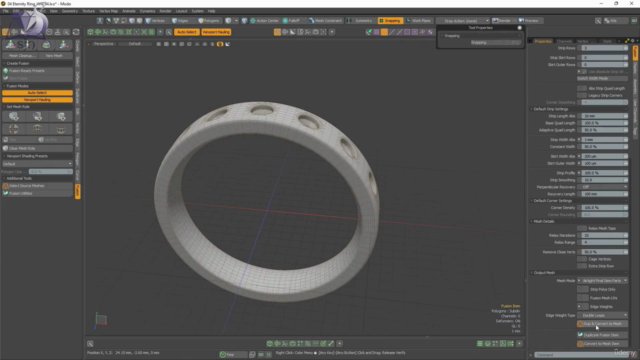Screen dimensions: 640x360
Task: Open the Geometry menu
Action: click(x=69, y=11)
